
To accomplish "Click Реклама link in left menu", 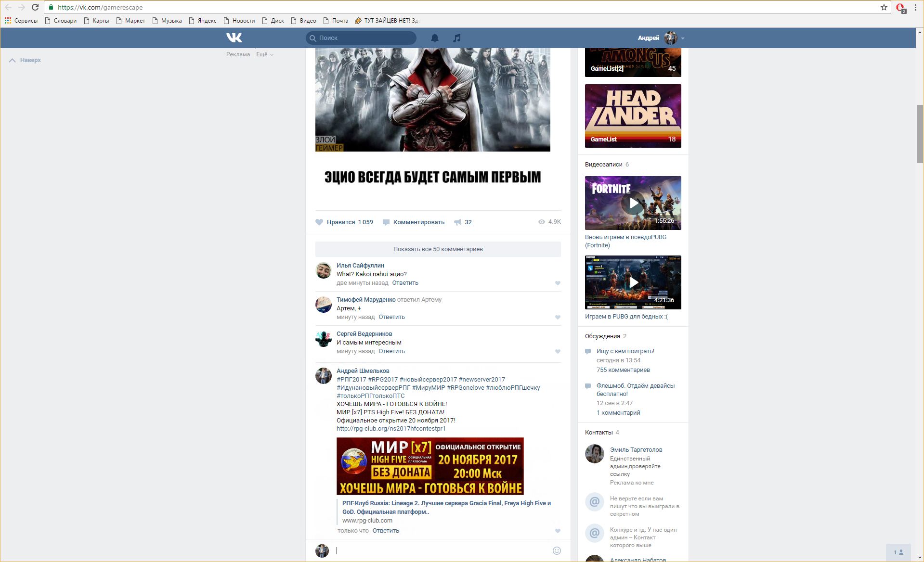I will [238, 54].
